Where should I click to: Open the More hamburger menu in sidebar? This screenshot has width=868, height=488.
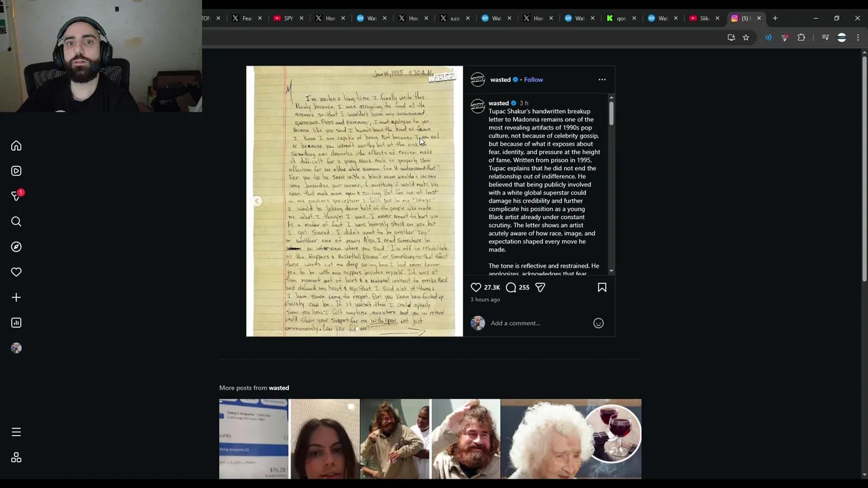(x=16, y=432)
